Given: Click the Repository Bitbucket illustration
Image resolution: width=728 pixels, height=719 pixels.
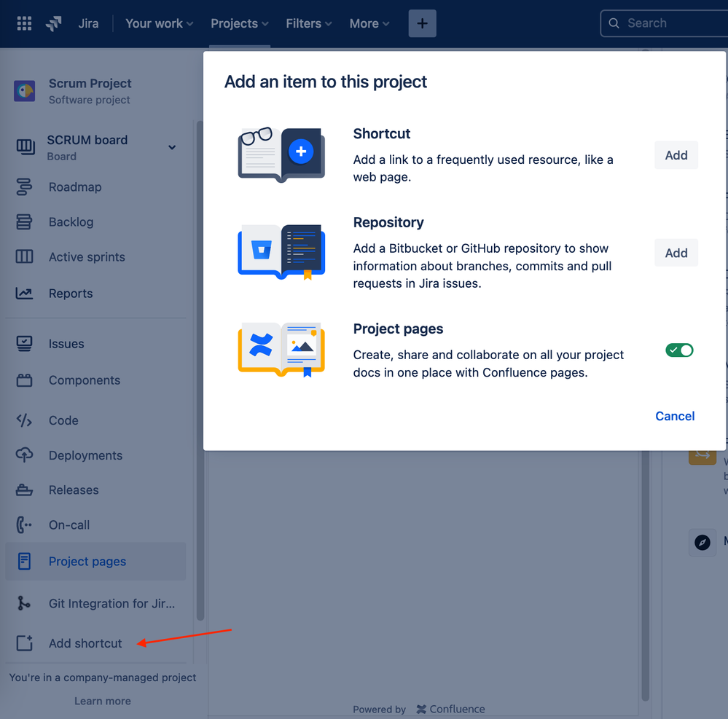Looking at the screenshot, I should pos(281,252).
